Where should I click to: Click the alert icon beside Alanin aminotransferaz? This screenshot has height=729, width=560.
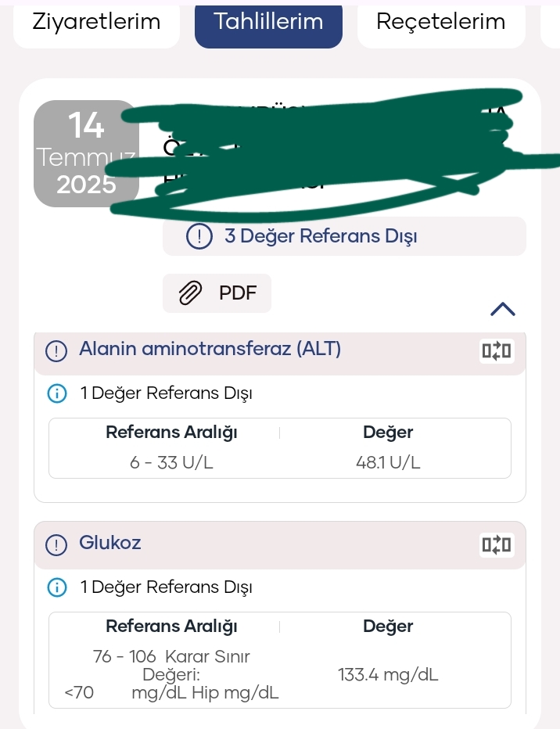[x=56, y=351]
